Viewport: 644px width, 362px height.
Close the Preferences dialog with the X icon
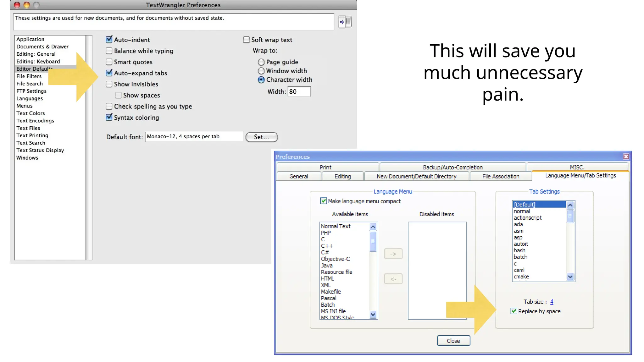(626, 156)
